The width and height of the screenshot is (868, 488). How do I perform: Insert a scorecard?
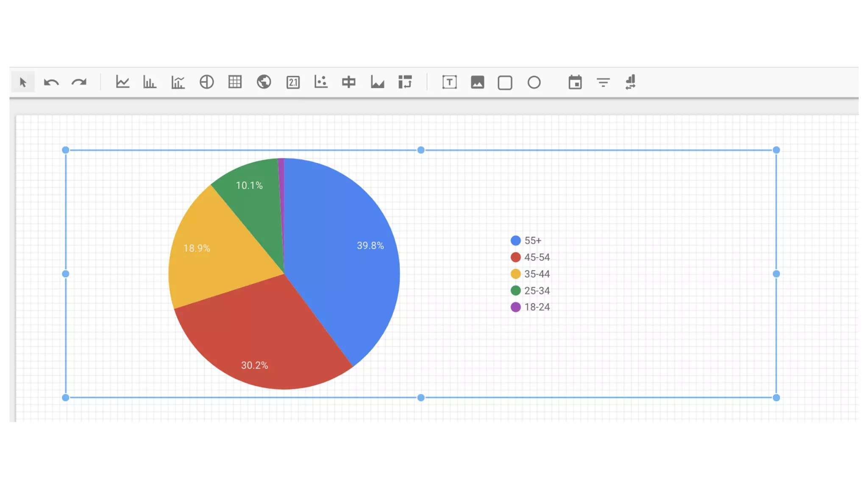click(293, 82)
